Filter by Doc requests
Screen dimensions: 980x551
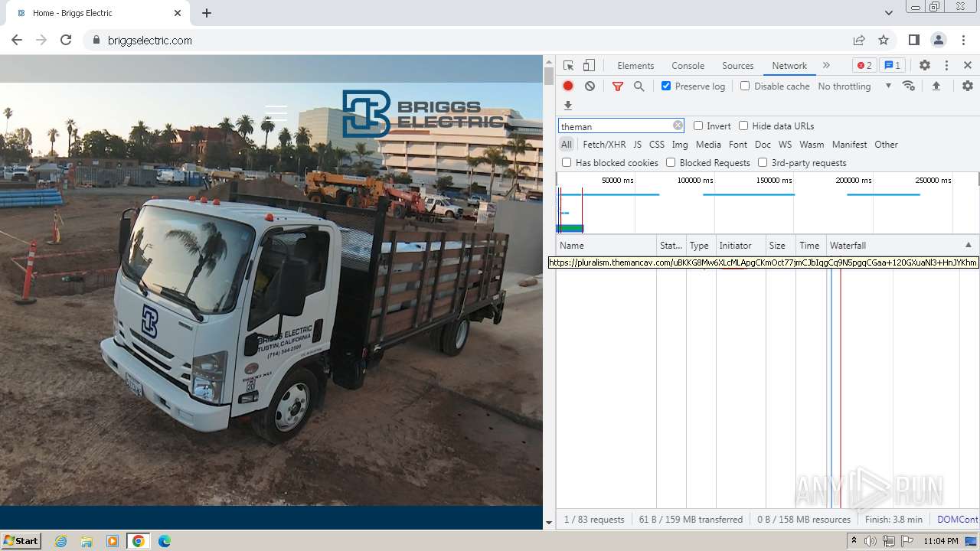coord(763,145)
